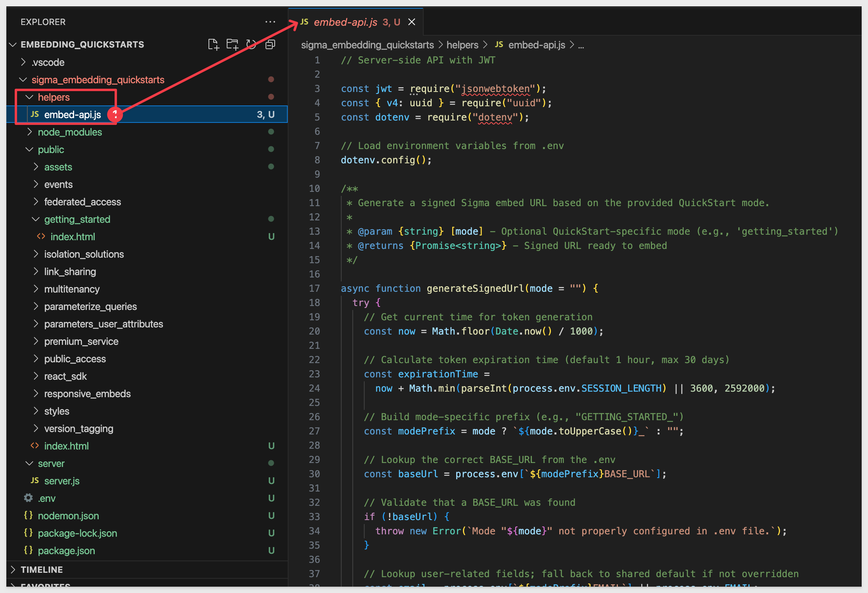Click dotenv.config() call on line 8

386,160
